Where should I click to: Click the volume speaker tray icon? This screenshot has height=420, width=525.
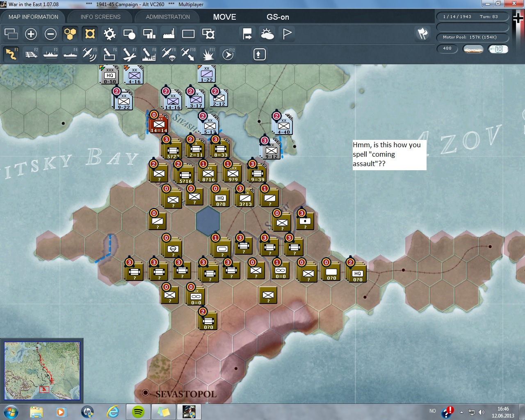(x=482, y=412)
